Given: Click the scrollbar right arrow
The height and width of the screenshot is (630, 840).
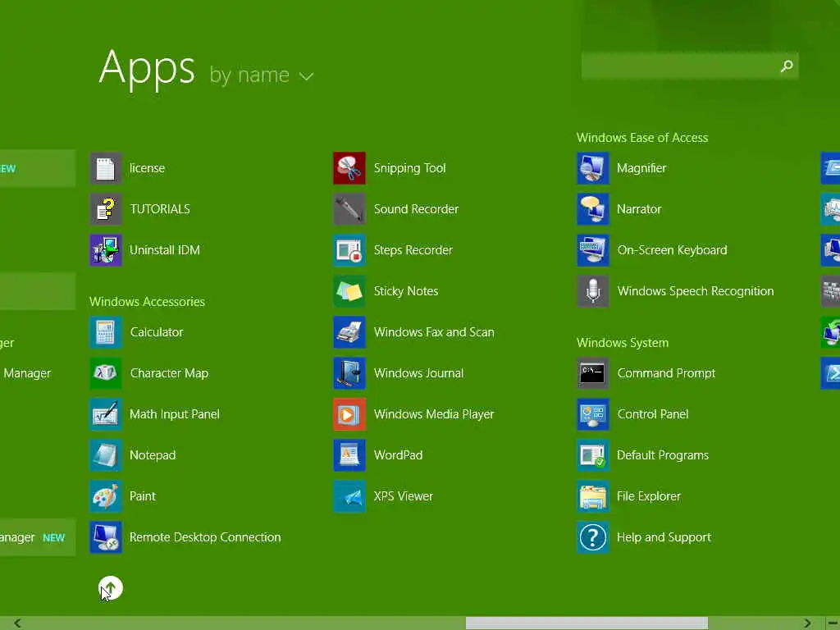Looking at the screenshot, I should pyautogui.click(x=807, y=623).
